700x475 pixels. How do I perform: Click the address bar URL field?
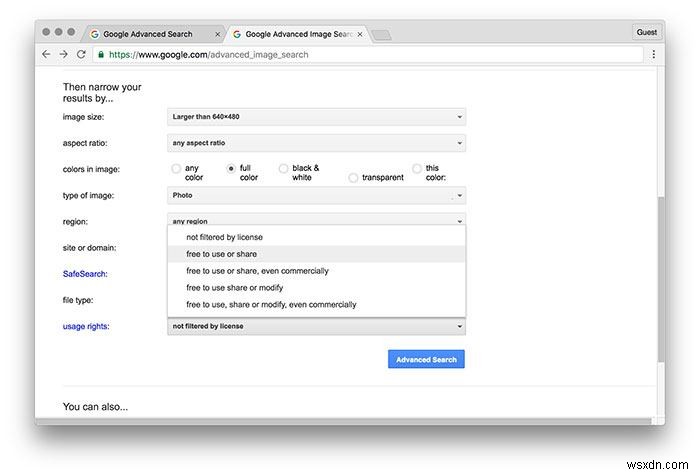point(368,54)
